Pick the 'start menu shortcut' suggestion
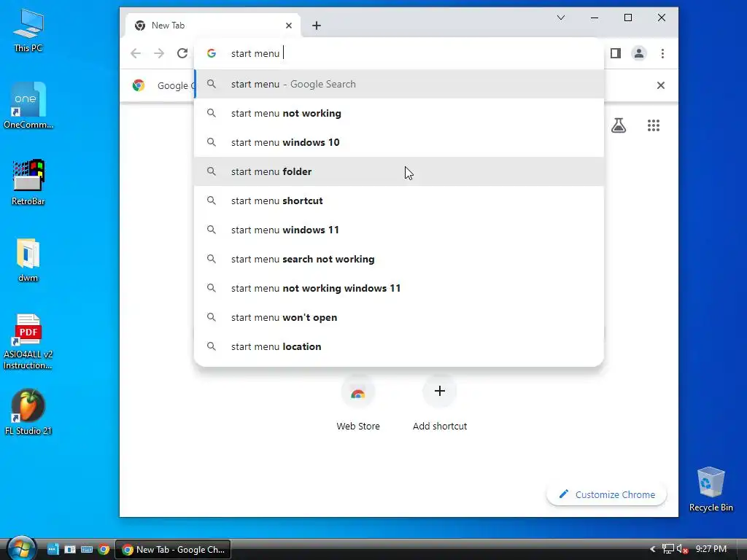The width and height of the screenshot is (747, 560). click(x=399, y=201)
